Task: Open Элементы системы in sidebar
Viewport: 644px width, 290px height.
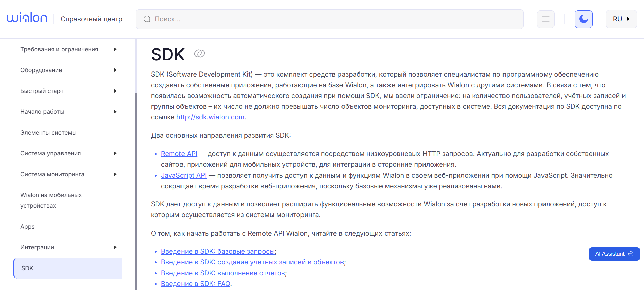Action: (x=48, y=133)
